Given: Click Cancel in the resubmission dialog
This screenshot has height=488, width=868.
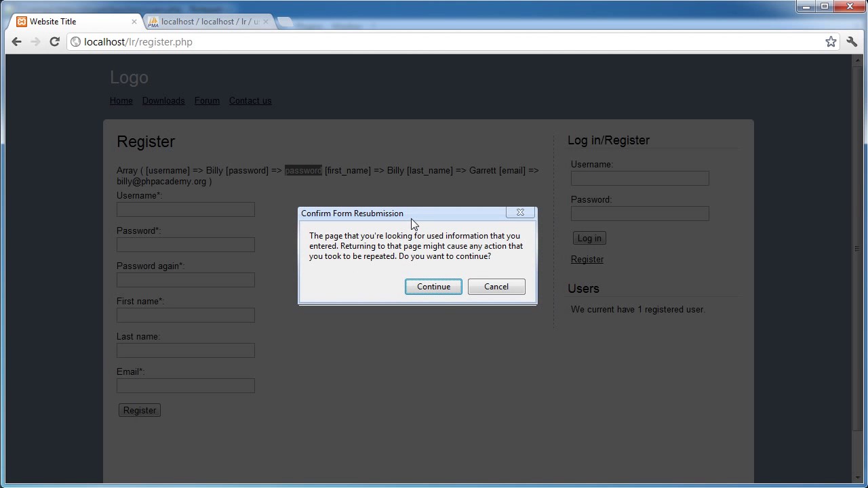Looking at the screenshot, I should pyautogui.click(x=496, y=287).
